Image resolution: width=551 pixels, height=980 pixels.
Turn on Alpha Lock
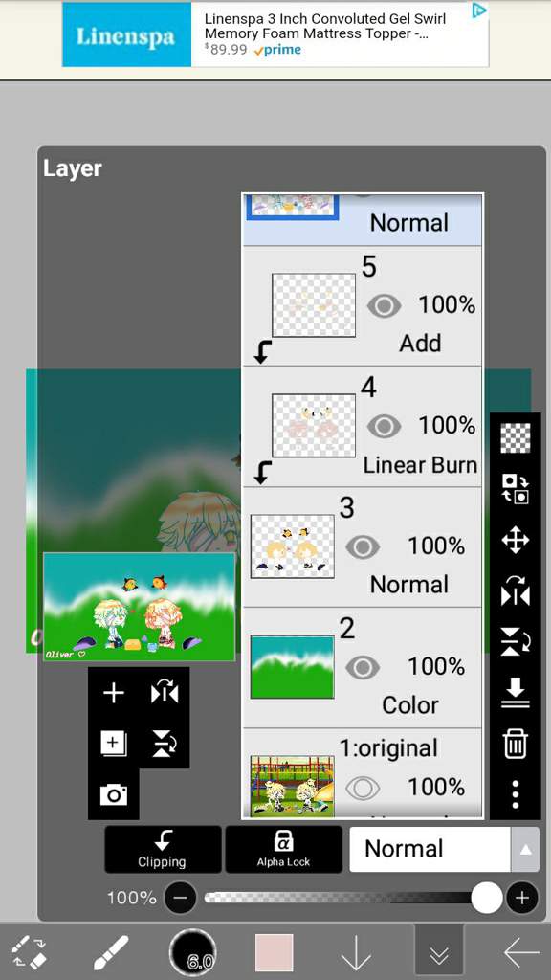click(283, 849)
